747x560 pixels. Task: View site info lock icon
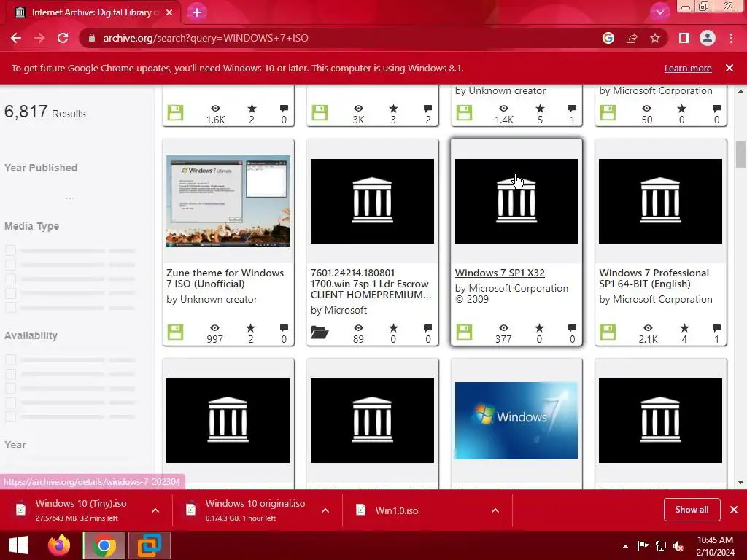[92, 38]
